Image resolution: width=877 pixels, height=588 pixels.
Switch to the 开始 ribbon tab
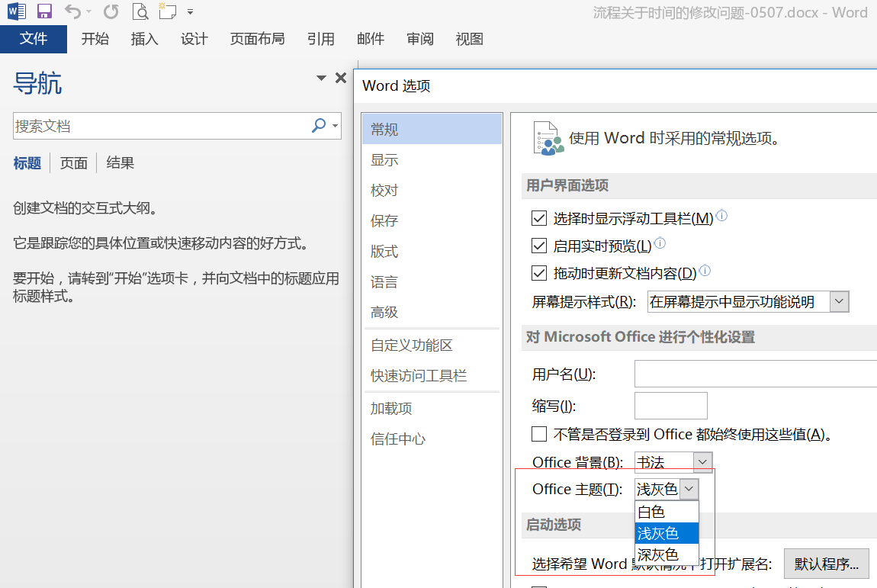click(95, 39)
